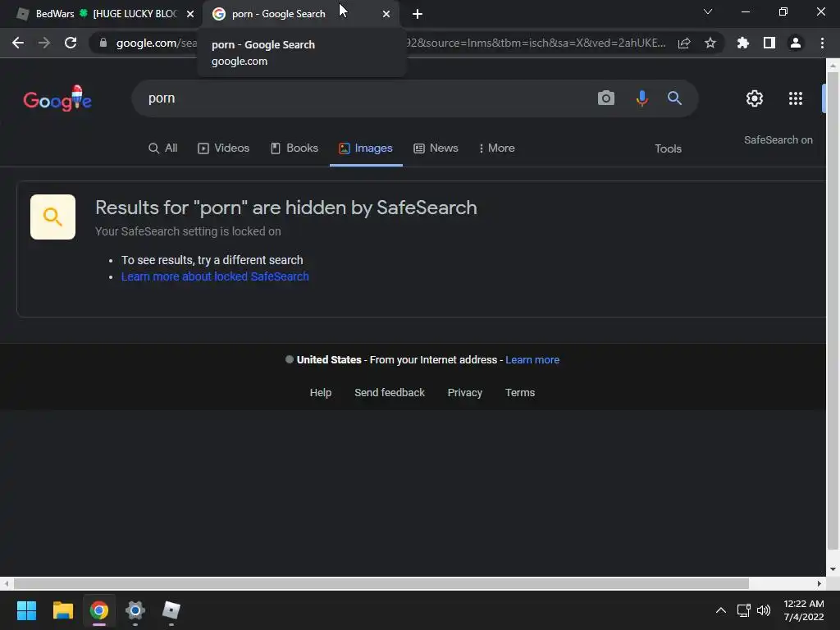Expand the More search options
The image size is (840, 630).
pos(496,148)
